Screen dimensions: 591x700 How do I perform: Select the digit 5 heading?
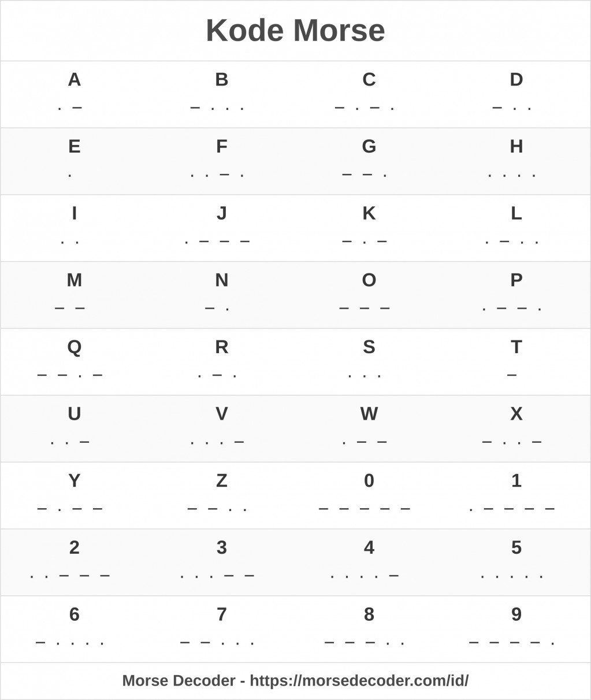coord(516,547)
